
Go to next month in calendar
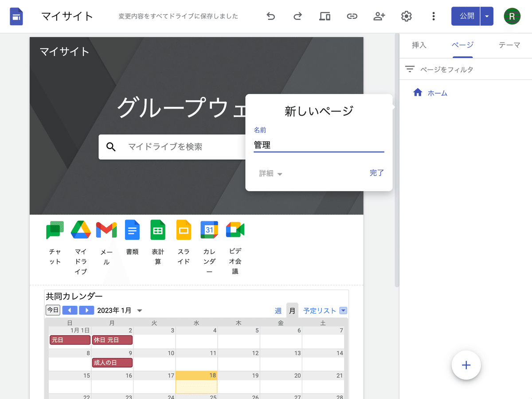click(x=86, y=310)
